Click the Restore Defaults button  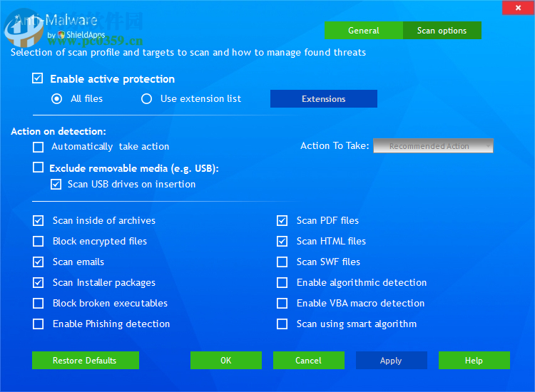[x=86, y=361]
